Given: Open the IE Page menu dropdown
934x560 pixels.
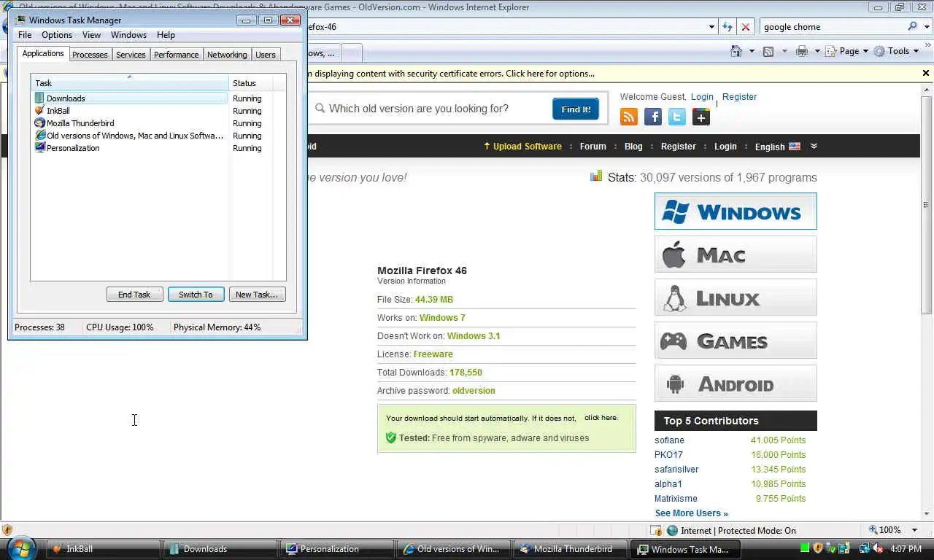Looking at the screenshot, I should click(847, 51).
